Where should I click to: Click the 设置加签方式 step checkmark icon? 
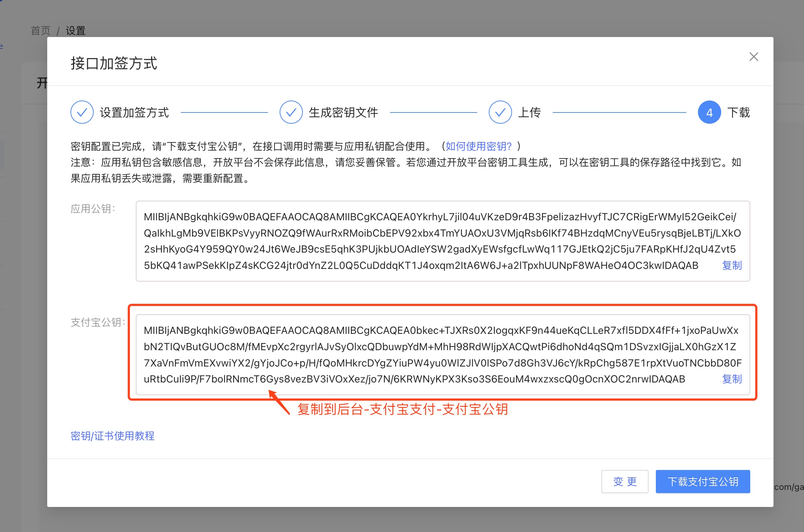point(82,112)
